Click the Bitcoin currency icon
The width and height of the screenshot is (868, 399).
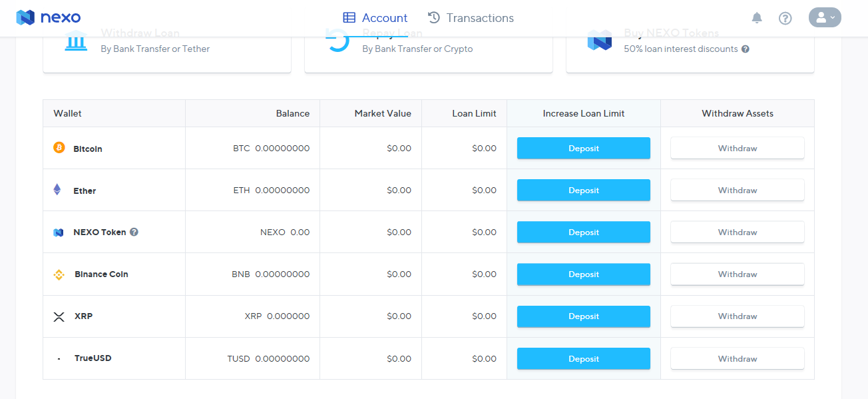click(x=59, y=148)
